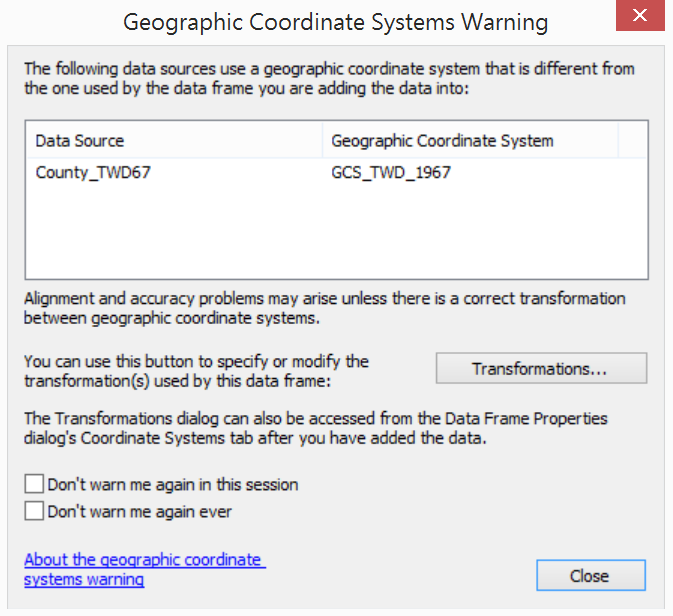Click the 'You can use this button' description text
Image resolution: width=673 pixels, height=616 pixels.
click(196, 371)
